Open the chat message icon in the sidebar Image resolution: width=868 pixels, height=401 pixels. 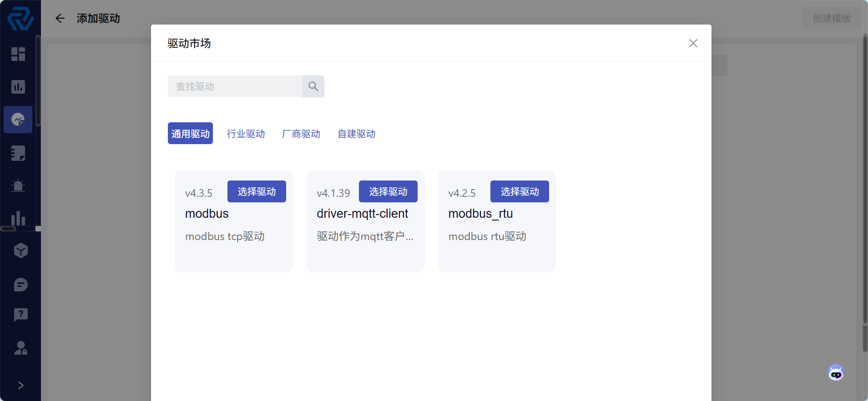[x=21, y=285]
